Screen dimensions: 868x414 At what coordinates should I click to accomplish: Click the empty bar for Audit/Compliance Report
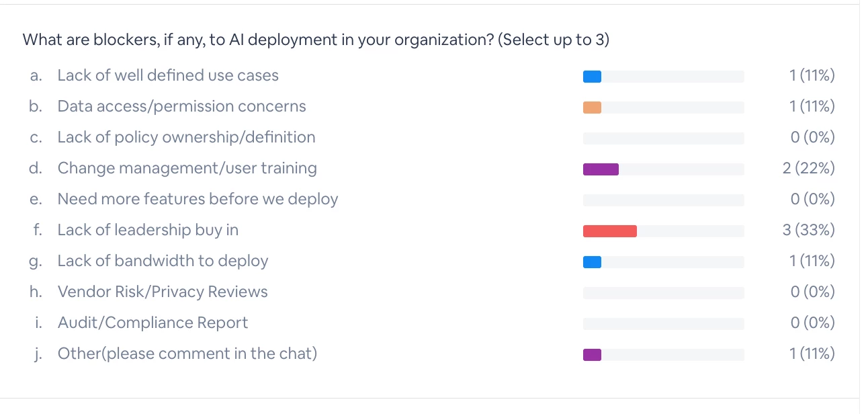(x=663, y=324)
